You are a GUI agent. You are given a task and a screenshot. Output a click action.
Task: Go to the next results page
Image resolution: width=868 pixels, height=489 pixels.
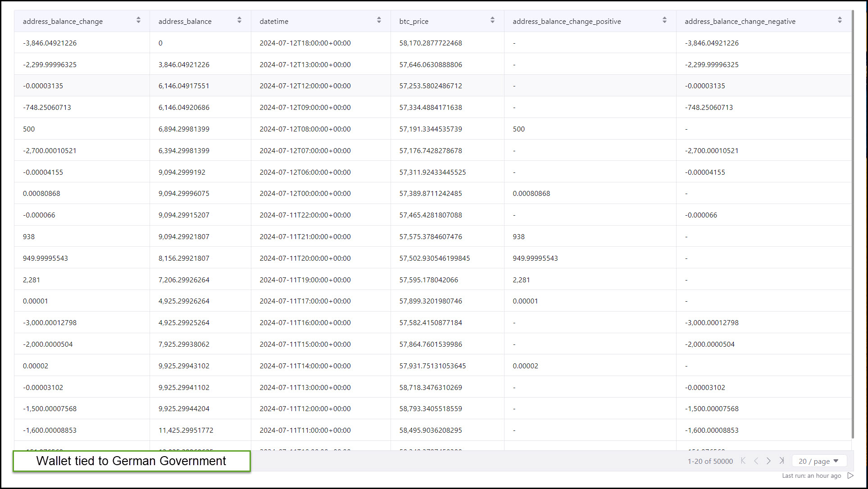point(769,461)
